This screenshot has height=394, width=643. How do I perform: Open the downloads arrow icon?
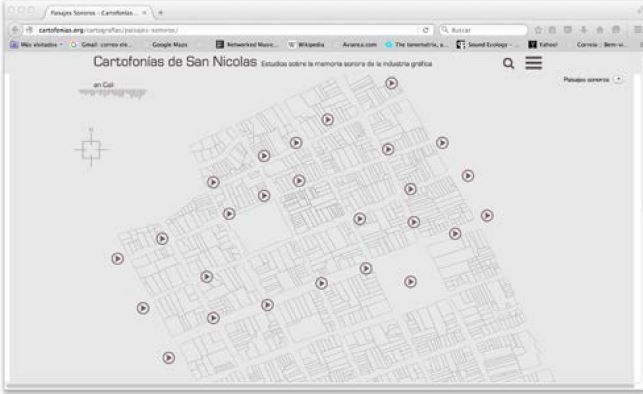coord(584,30)
